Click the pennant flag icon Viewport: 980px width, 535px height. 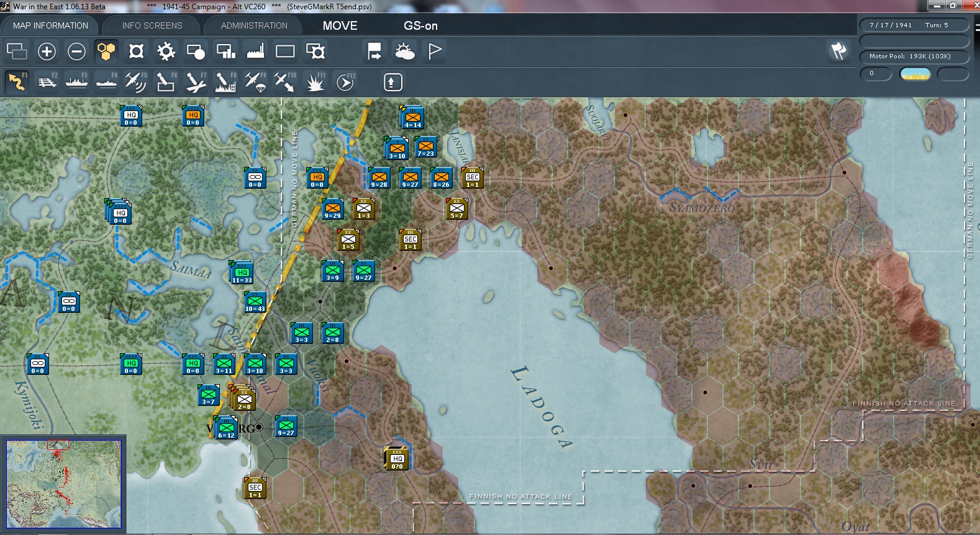(434, 51)
